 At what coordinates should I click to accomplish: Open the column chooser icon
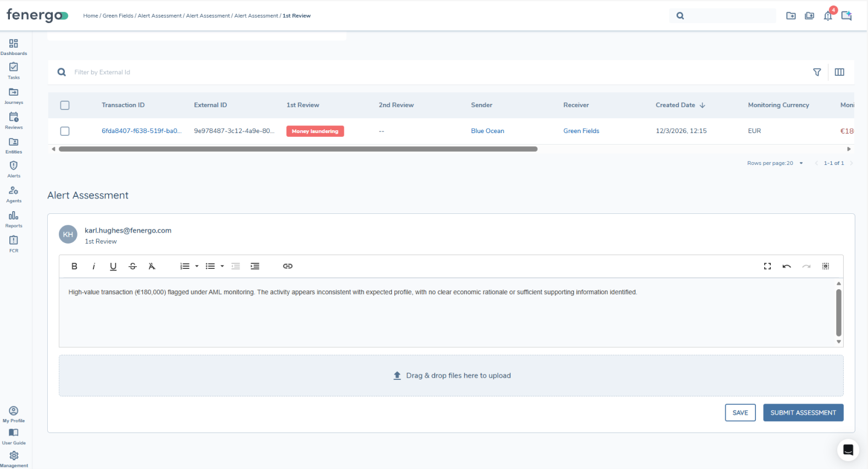(x=839, y=72)
